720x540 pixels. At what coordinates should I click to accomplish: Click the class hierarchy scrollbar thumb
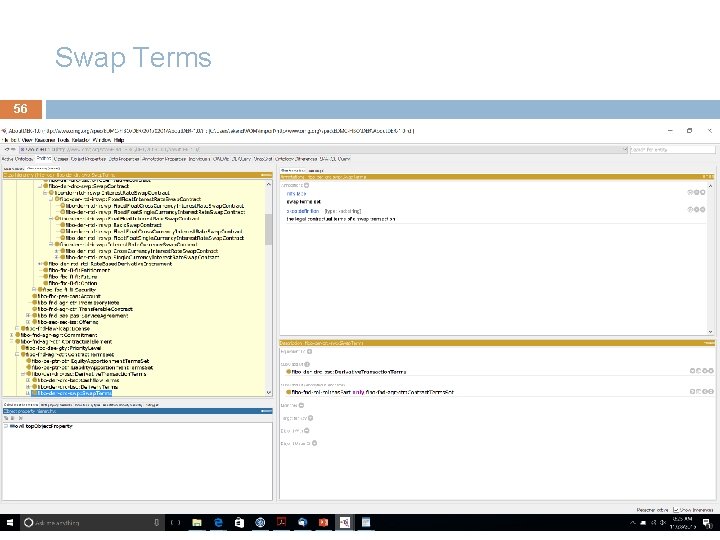coord(269,230)
